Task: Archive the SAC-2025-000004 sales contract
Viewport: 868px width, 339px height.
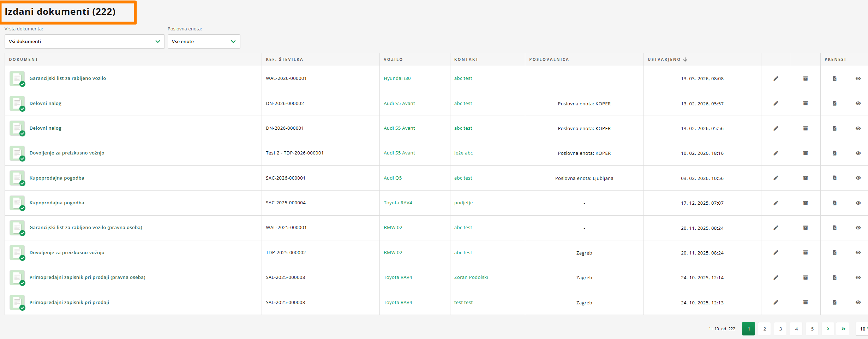Action: pyautogui.click(x=805, y=203)
